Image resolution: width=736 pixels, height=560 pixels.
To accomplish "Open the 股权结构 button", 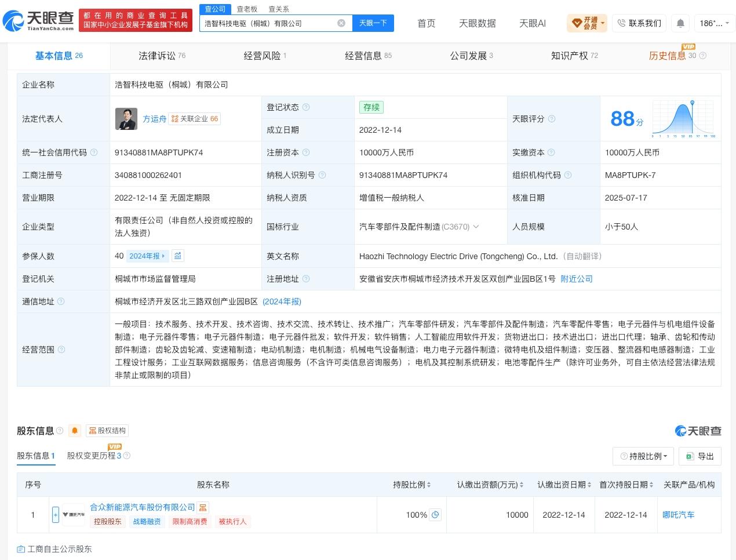I will click(x=107, y=431).
